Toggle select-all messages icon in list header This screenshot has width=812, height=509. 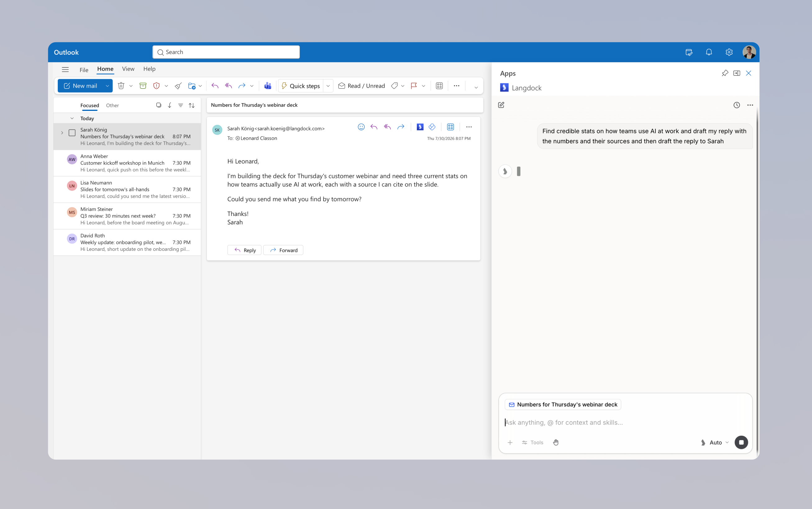point(158,105)
